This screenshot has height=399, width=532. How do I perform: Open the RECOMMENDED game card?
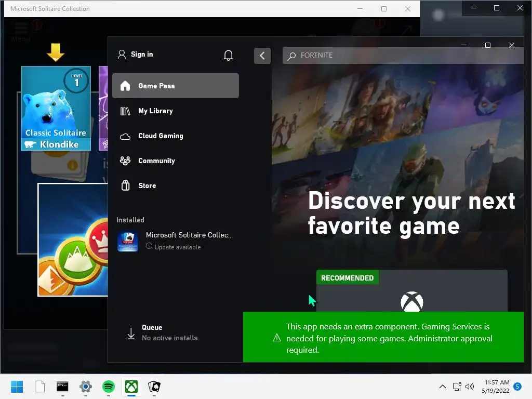coord(411,291)
